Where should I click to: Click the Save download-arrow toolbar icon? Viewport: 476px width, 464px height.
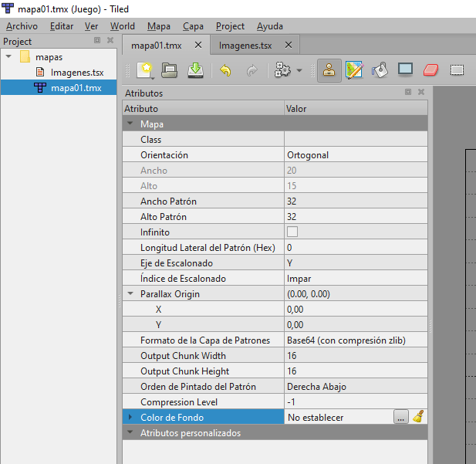click(x=196, y=70)
